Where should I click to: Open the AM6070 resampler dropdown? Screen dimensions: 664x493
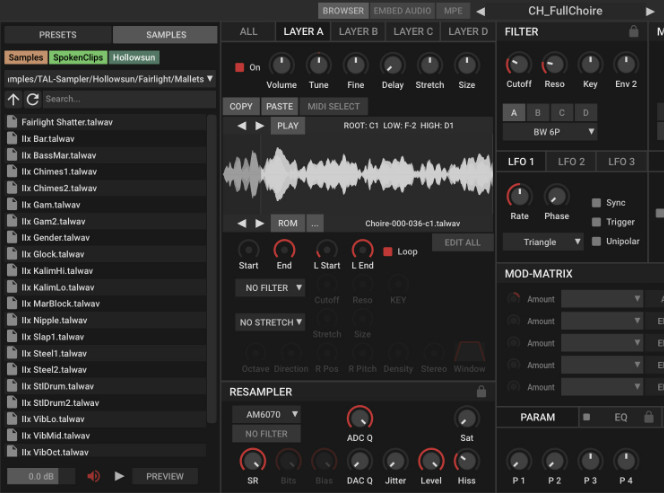tap(266, 414)
